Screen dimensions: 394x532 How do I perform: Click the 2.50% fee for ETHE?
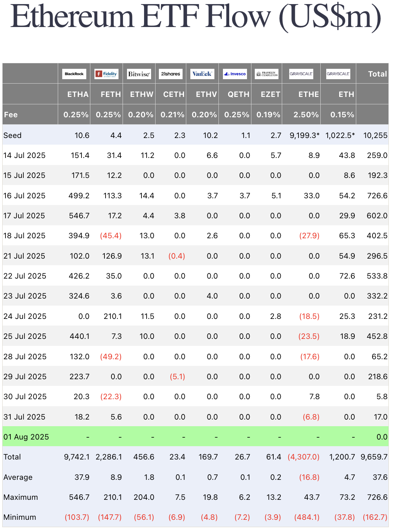306,115
